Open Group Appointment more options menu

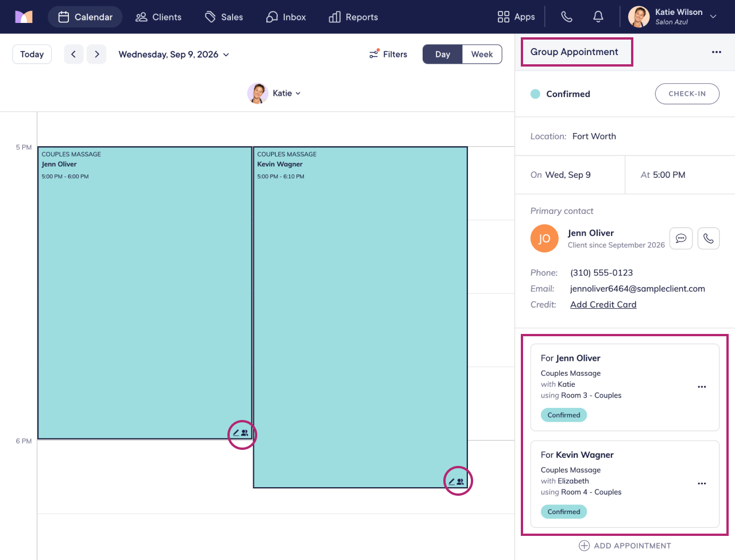[x=716, y=52]
